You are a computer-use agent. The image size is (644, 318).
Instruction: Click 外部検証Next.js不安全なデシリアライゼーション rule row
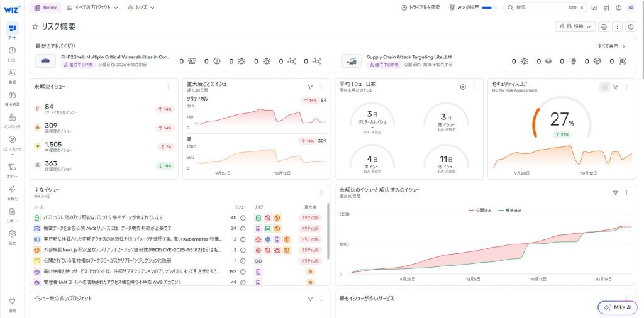pos(179,250)
